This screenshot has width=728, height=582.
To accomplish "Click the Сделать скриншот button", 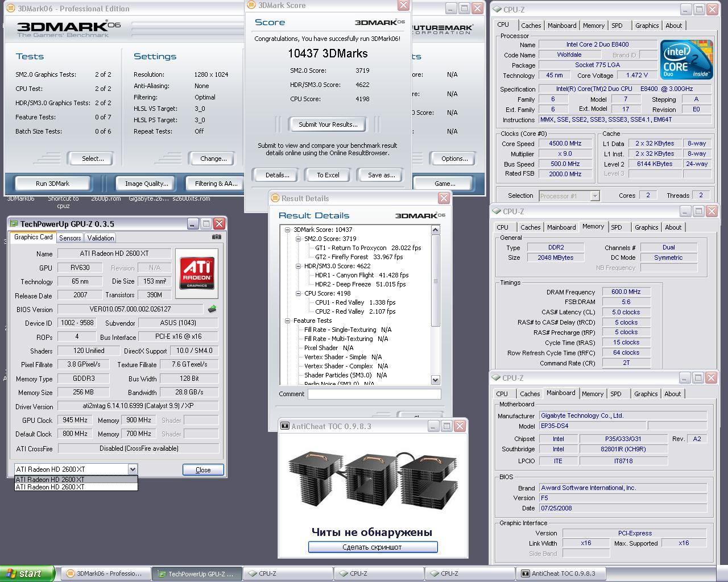I will pos(373,547).
